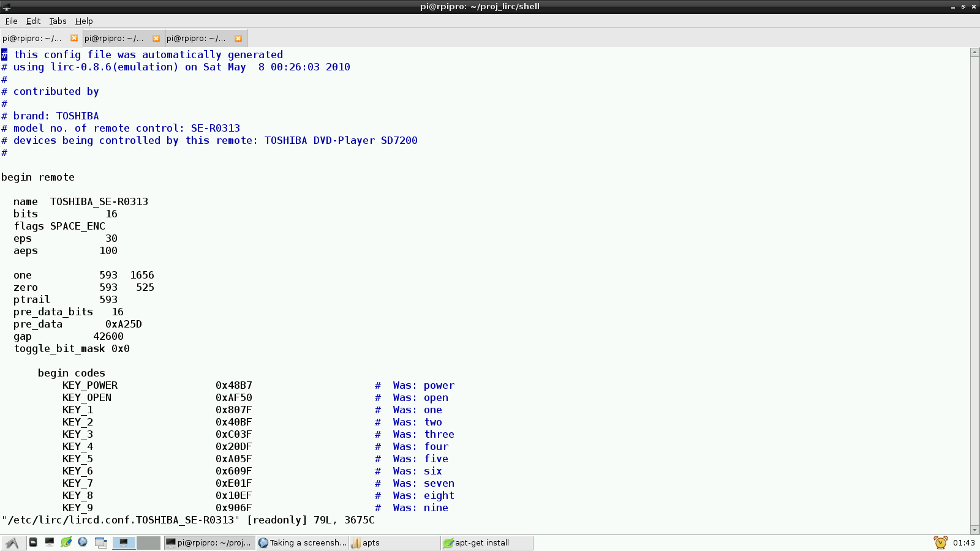The width and height of the screenshot is (980, 551).
Task: Activate the 'apts' taskbar button
Action: point(394,542)
